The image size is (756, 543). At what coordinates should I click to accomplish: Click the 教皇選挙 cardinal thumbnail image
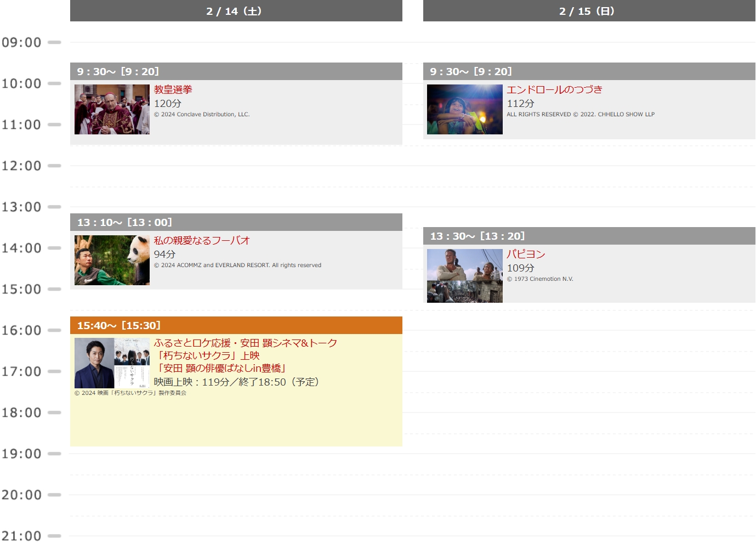(112, 109)
